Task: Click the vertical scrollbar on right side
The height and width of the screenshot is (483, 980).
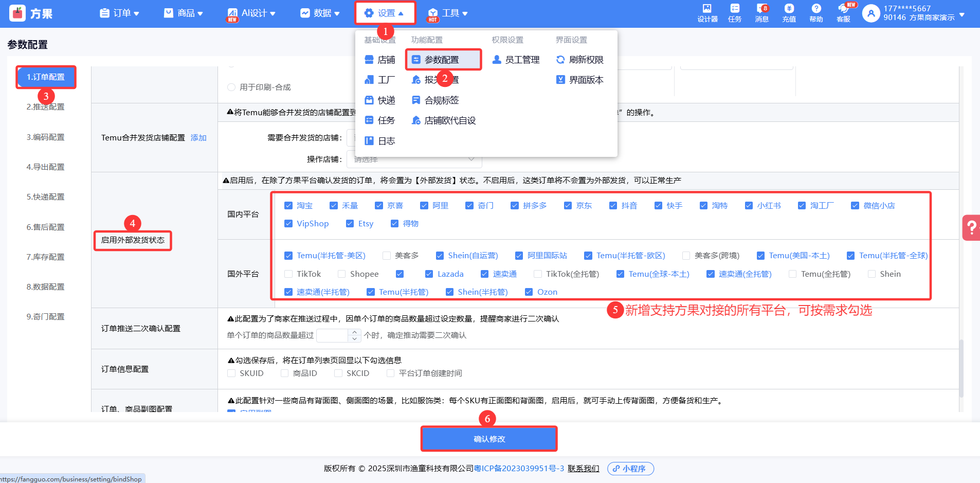Action: (961, 367)
